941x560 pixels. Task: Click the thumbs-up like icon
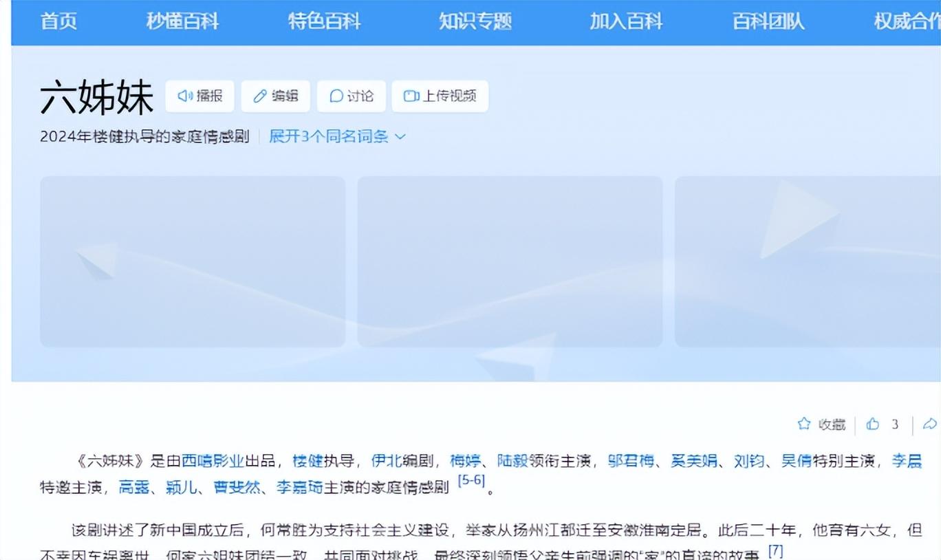pyautogui.click(x=873, y=424)
